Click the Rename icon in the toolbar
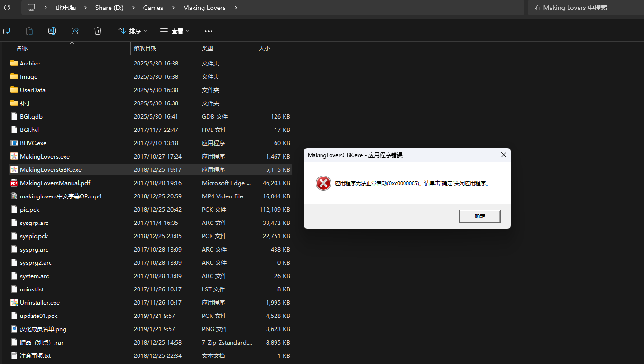Screen dimensions: 644x364 [x=52, y=31]
